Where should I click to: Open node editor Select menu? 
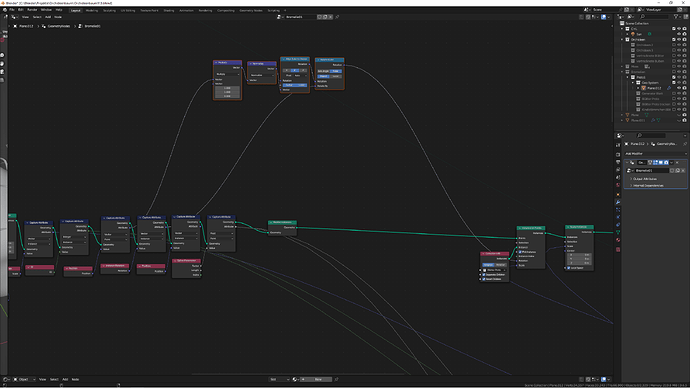point(37,17)
